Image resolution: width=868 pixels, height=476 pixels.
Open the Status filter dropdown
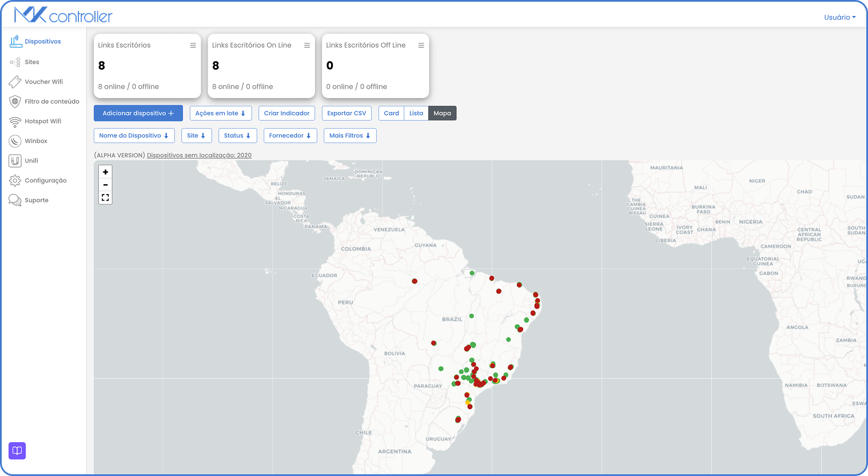click(237, 136)
